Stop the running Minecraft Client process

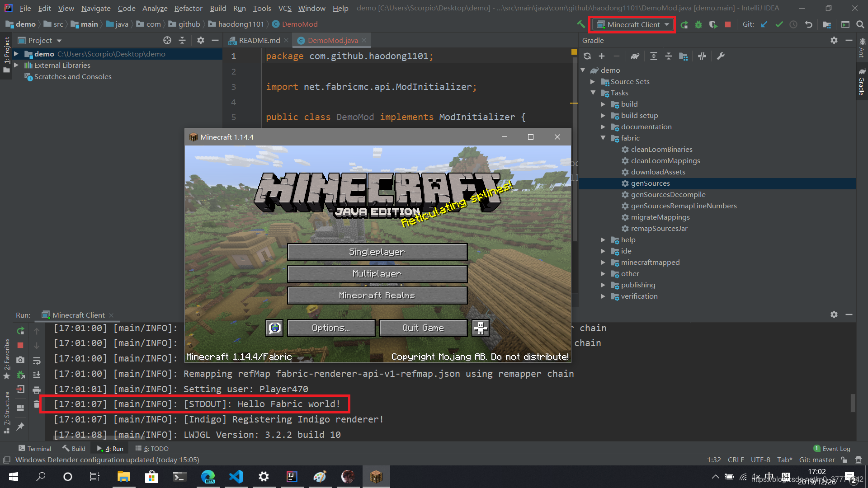point(728,24)
